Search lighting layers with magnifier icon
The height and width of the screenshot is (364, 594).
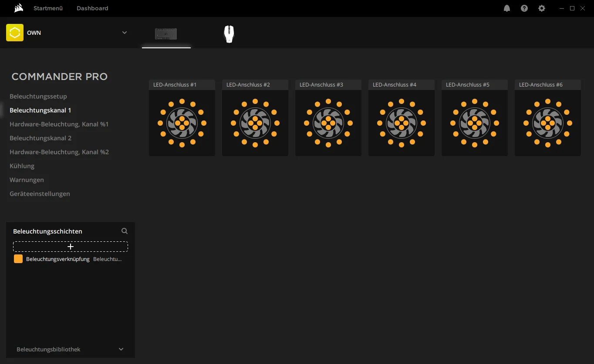coord(125,231)
